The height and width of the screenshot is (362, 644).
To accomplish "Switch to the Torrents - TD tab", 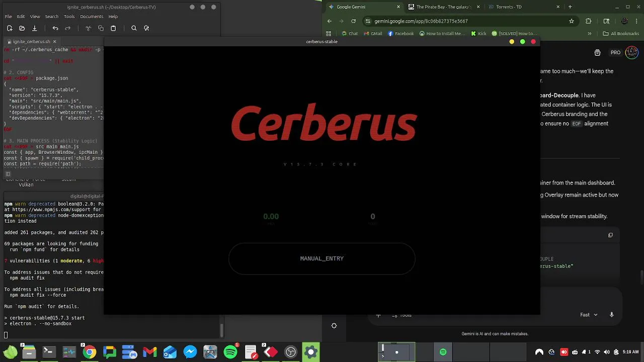I will click(525, 7).
